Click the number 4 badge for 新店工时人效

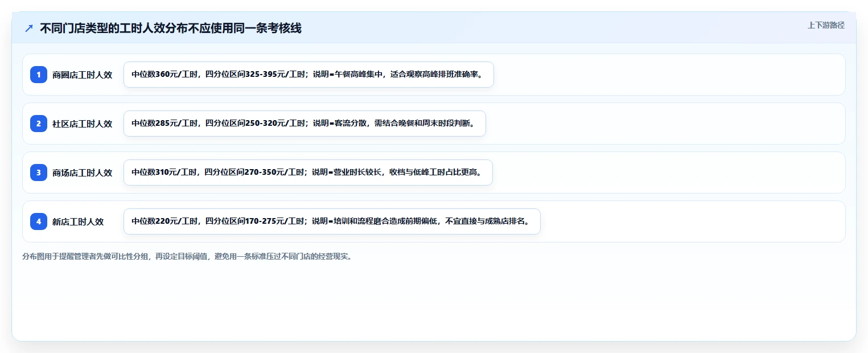pos(39,221)
